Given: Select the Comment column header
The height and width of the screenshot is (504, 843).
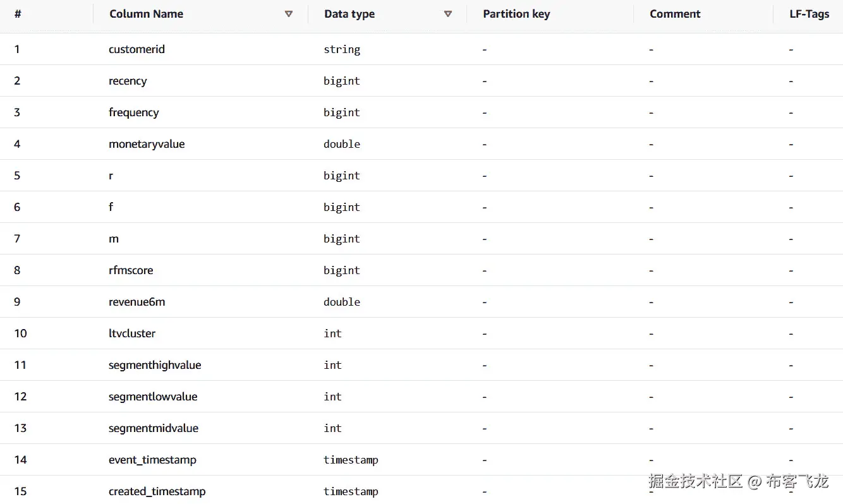Looking at the screenshot, I should (x=675, y=14).
